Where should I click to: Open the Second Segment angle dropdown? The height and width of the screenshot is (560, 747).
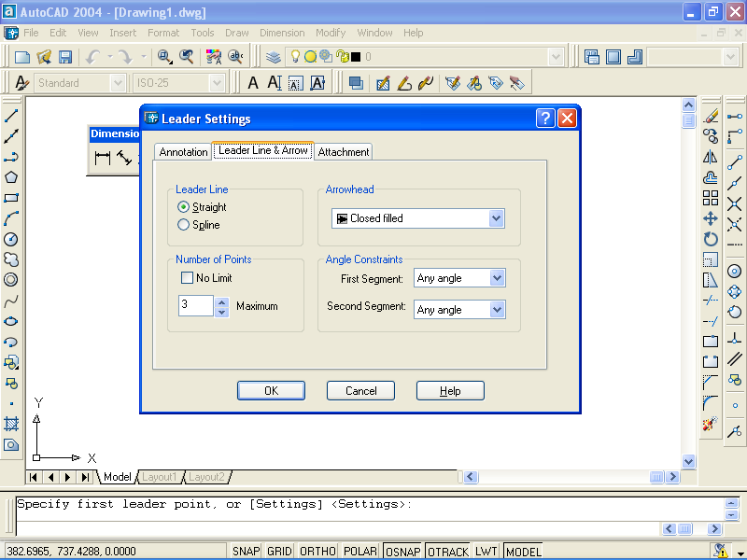(497, 310)
